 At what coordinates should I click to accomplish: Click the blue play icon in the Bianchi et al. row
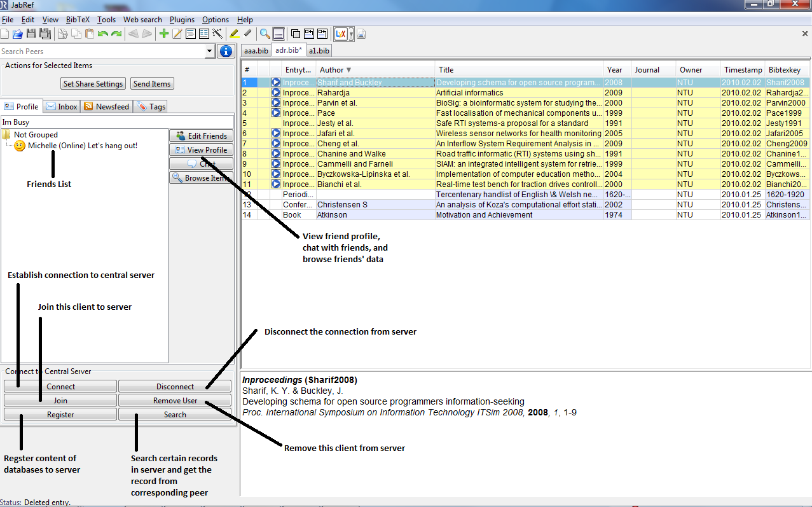point(276,184)
